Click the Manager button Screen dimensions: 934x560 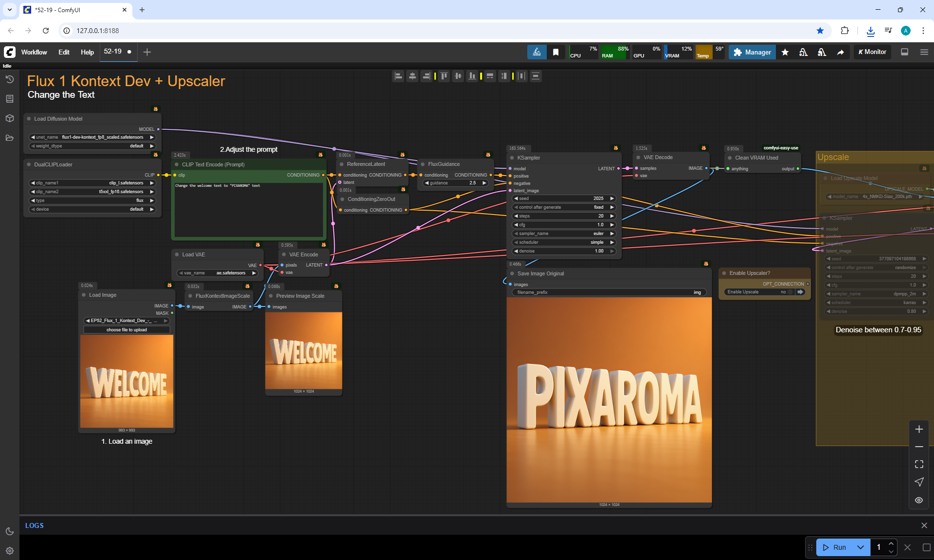pos(752,52)
